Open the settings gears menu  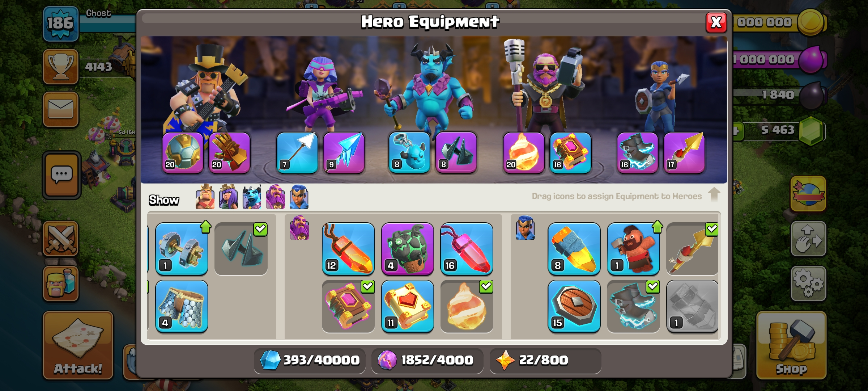[808, 283]
